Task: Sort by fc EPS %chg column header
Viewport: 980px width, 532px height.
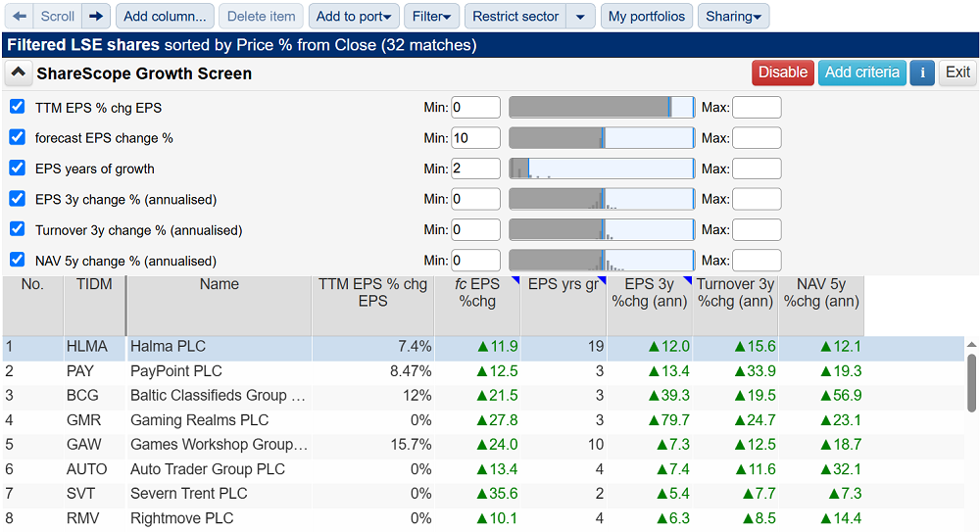Action: click(x=477, y=306)
